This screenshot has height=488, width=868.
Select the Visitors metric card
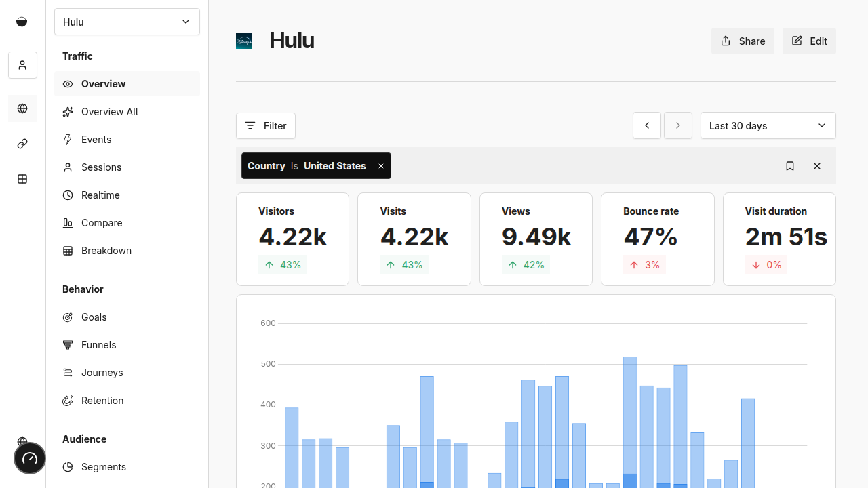coord(292,239)
